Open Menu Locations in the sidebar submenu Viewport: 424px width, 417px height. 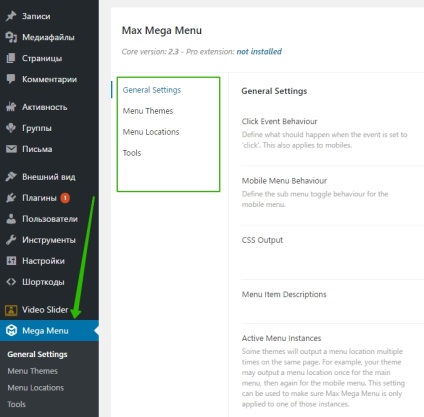click(x=36, y=388)
